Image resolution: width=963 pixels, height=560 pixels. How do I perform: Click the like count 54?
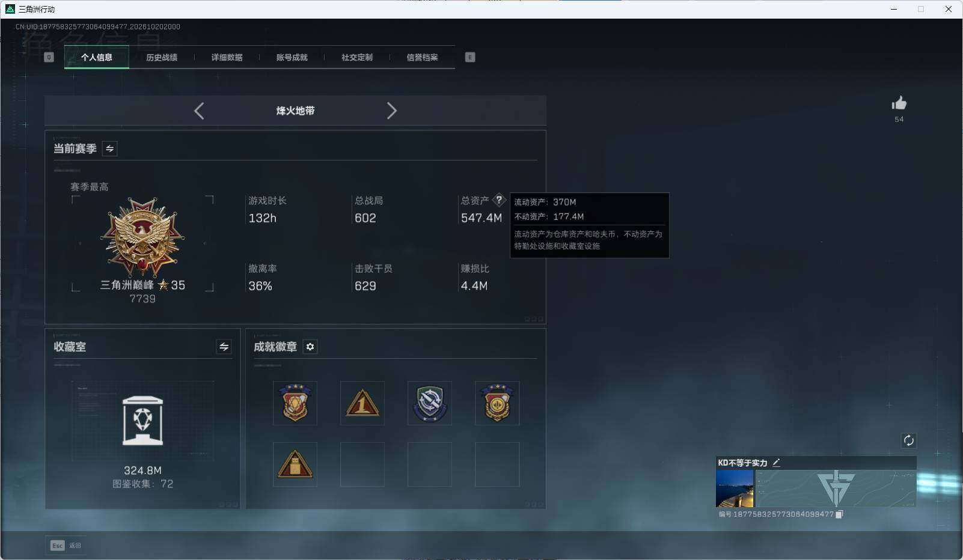click(x=899, y=119)
